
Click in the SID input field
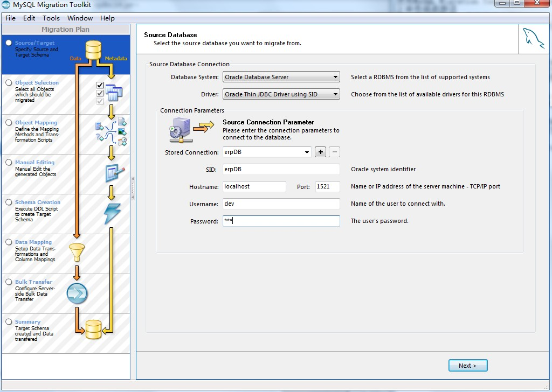pos(281,169)
